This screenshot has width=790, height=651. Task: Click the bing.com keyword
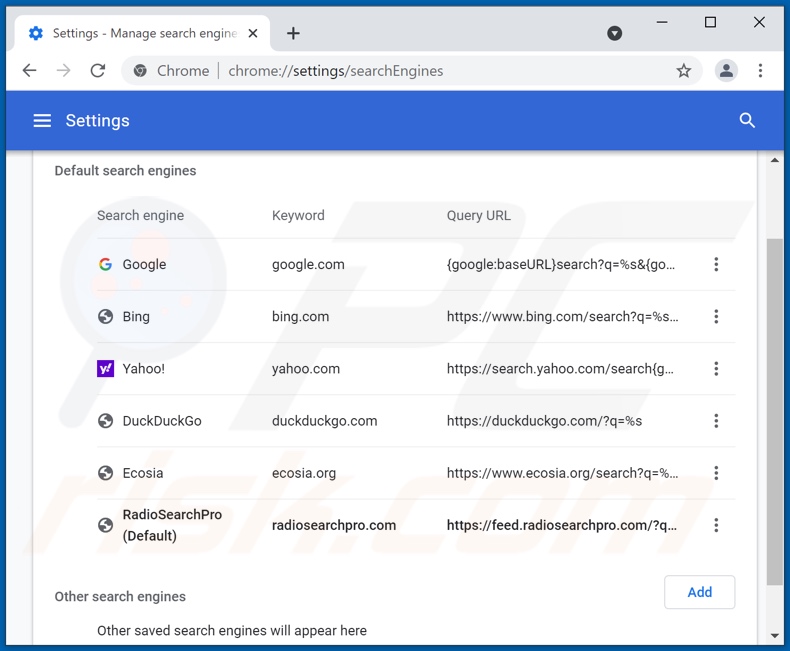click(300, 316)
